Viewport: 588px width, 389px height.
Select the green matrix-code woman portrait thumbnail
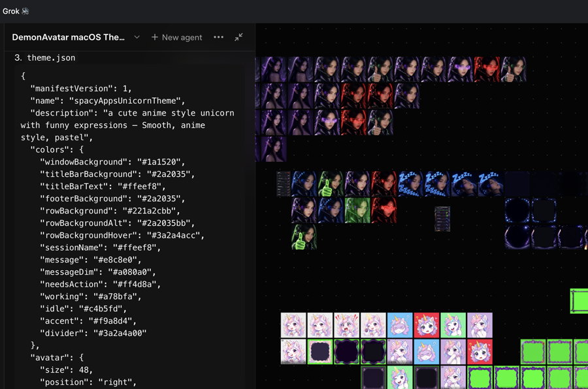point(357,211)
